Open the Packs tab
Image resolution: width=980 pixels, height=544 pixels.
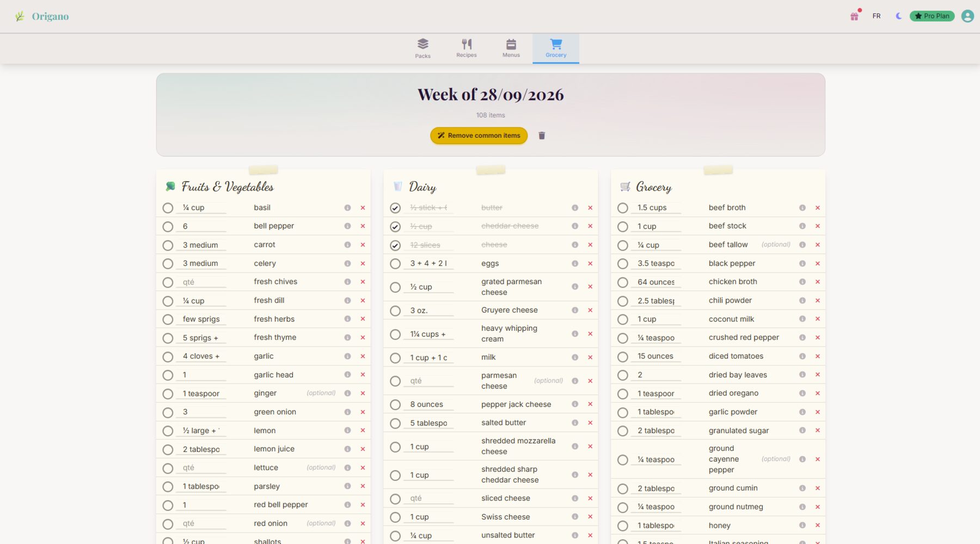(422, 48)
